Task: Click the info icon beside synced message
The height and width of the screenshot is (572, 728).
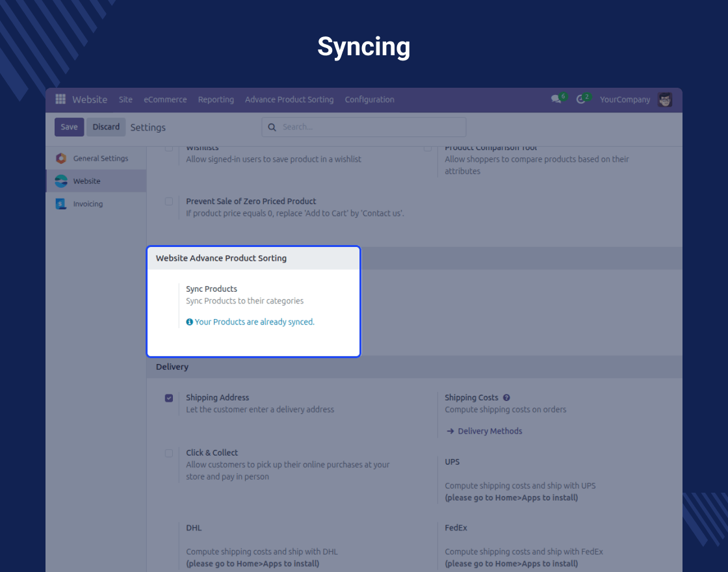Action: (x=190, y=322)
